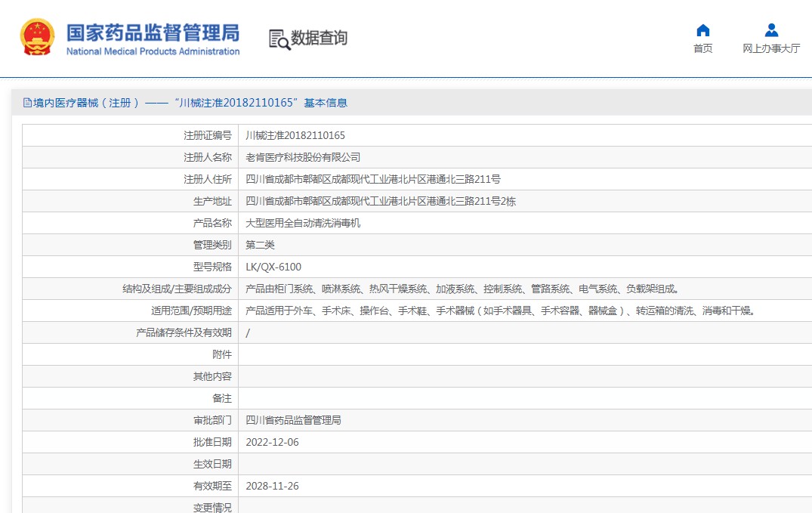The width and height of the screenshot is (812, 513).
Task: Click the home icon above 首页
Action: (x=702, y=30)
